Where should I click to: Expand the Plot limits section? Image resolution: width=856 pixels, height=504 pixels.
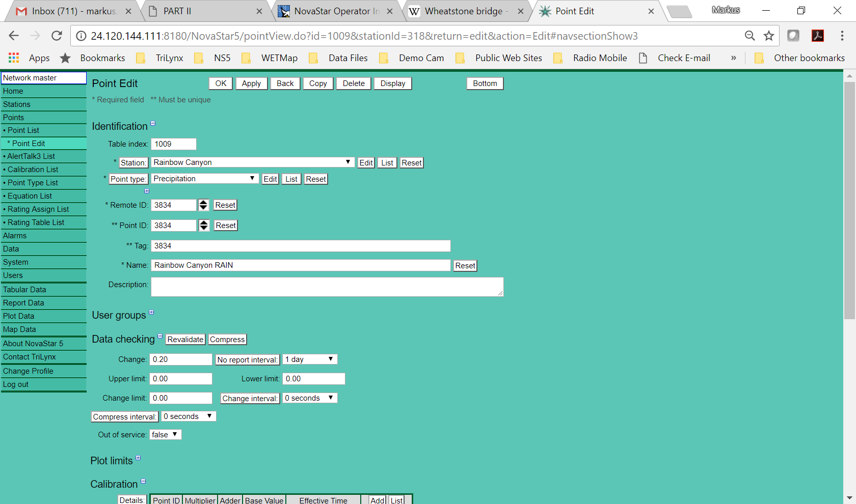point(138,458)
